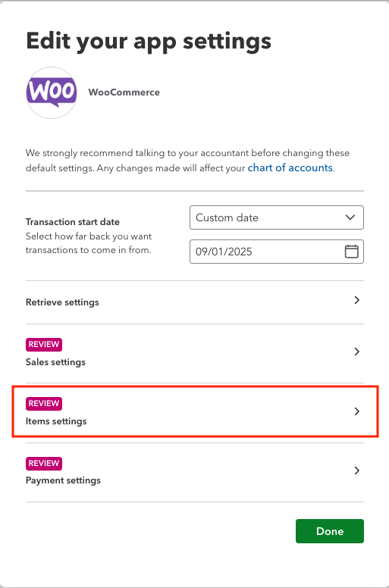This screenshot has width=389, height=588.
Task: Click the down arrow in Custom date box
Action: pos(350,217)
